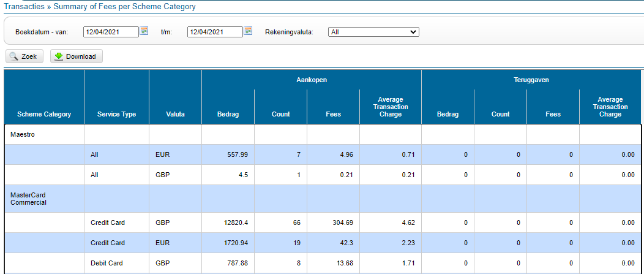Viewport: 644px width, 274px height.
Task: Select the Maestro scheme category row
Action: point(23,134)
